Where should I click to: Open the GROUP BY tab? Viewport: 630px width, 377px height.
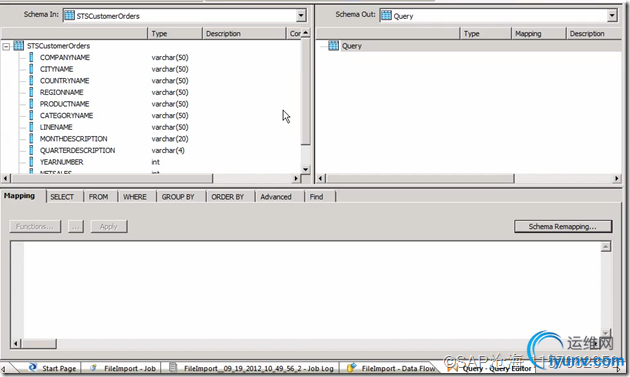[178, 197]
